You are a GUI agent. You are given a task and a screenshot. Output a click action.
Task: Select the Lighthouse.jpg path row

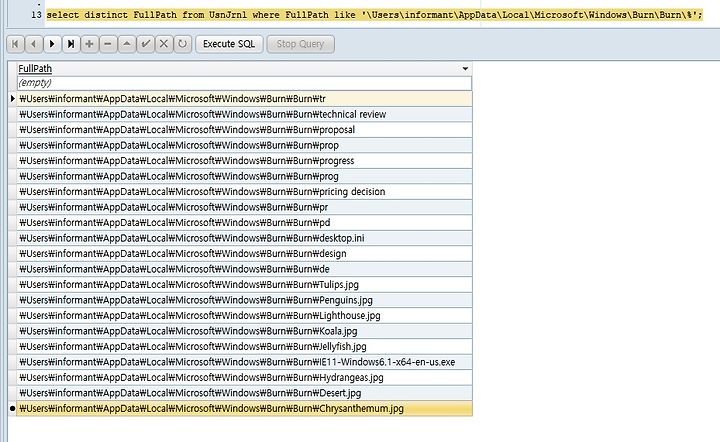[244, 316]
